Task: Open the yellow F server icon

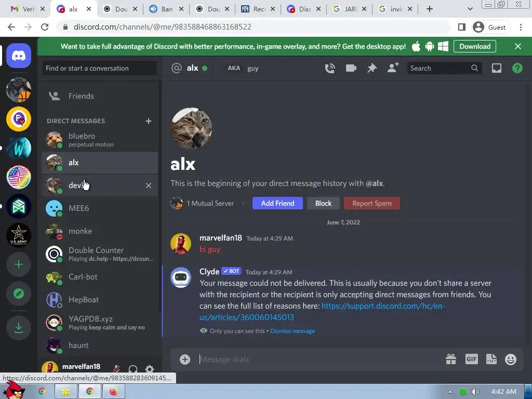Action: click(19, 119)
